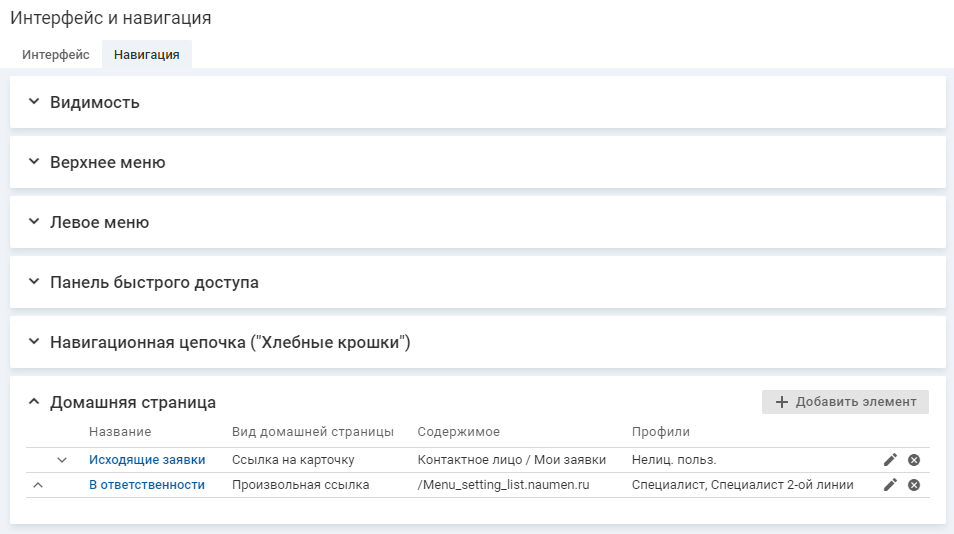Select the Навигация tab
Screen dimensions: 954x534
pos(146,55)
